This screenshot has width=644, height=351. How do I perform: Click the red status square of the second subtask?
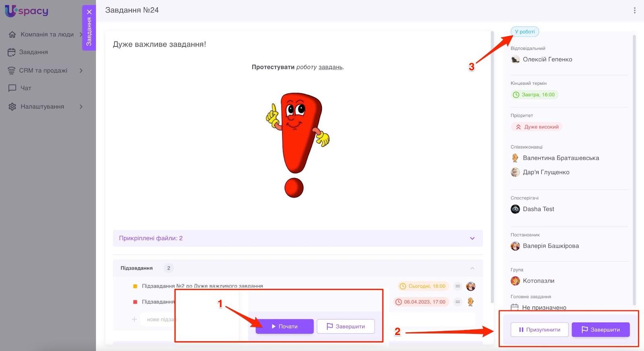click(135, 302)
